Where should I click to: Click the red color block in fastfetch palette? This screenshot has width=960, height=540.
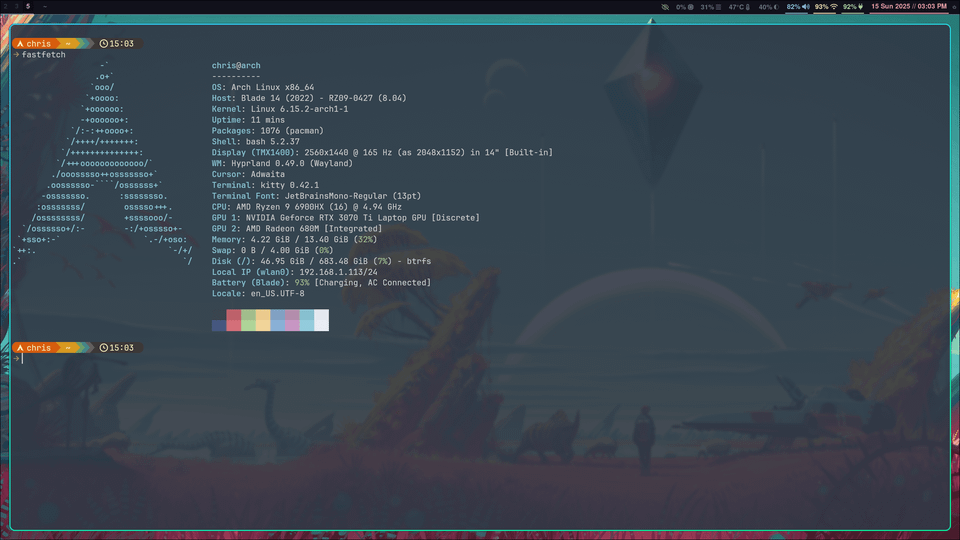[233, 320]
